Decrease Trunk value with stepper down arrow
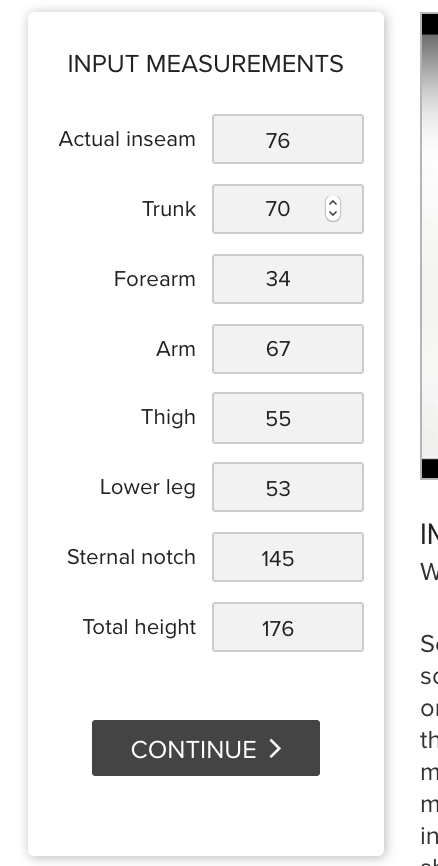Viewport: 438px width, 866px height. (333, 215)
